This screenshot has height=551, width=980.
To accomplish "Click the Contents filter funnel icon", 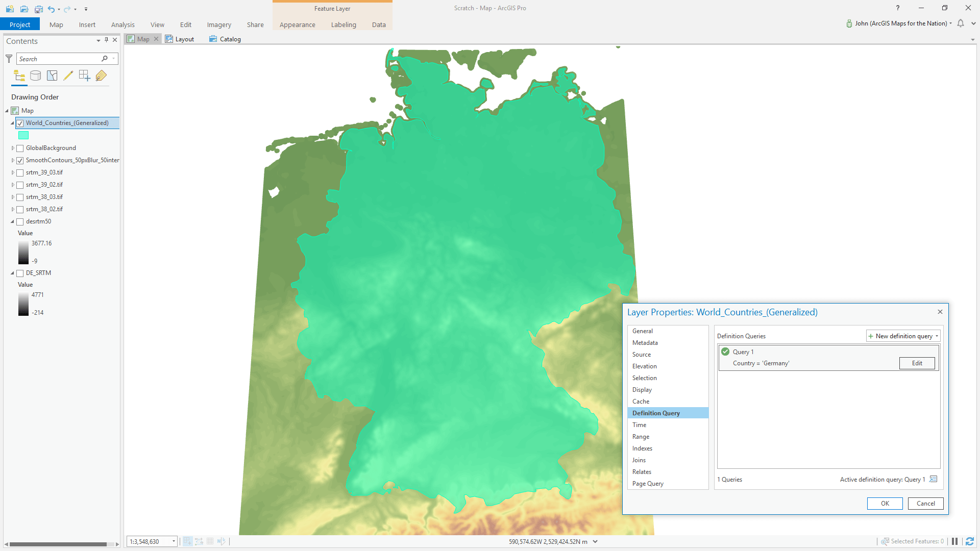I will [9, 59].
